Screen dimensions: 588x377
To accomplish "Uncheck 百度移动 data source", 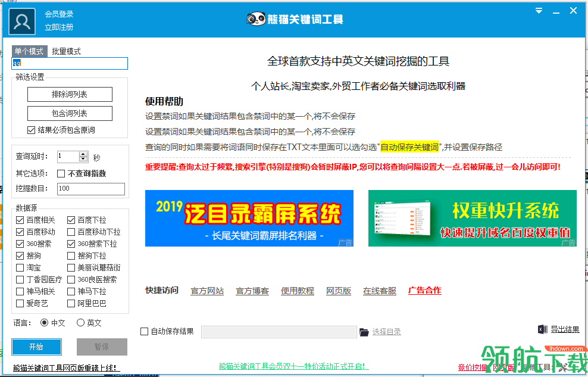I will coord(20,232).
